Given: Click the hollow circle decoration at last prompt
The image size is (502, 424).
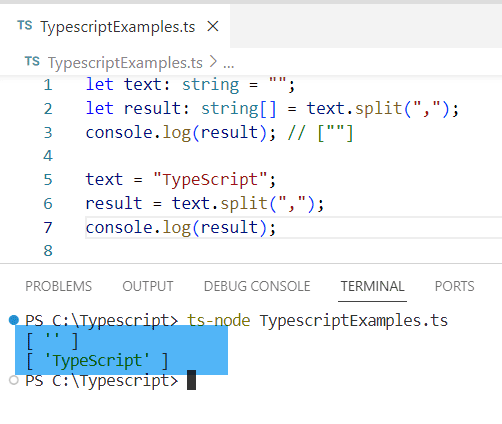Looking at the screenshot, I should pos(14,380).
